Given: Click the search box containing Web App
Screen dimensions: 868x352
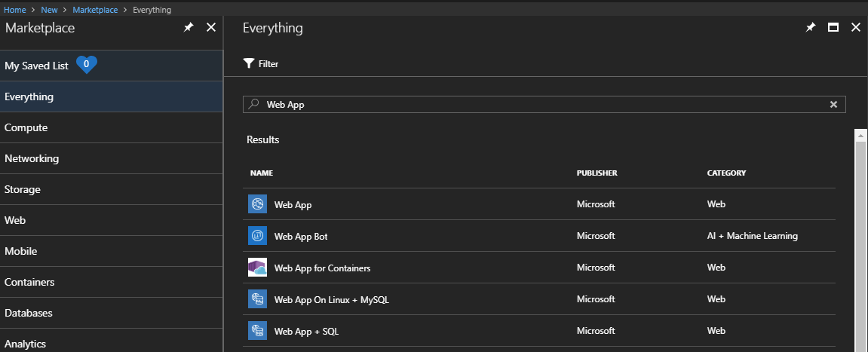Looking at the screenshot, I should pos(544,104).
